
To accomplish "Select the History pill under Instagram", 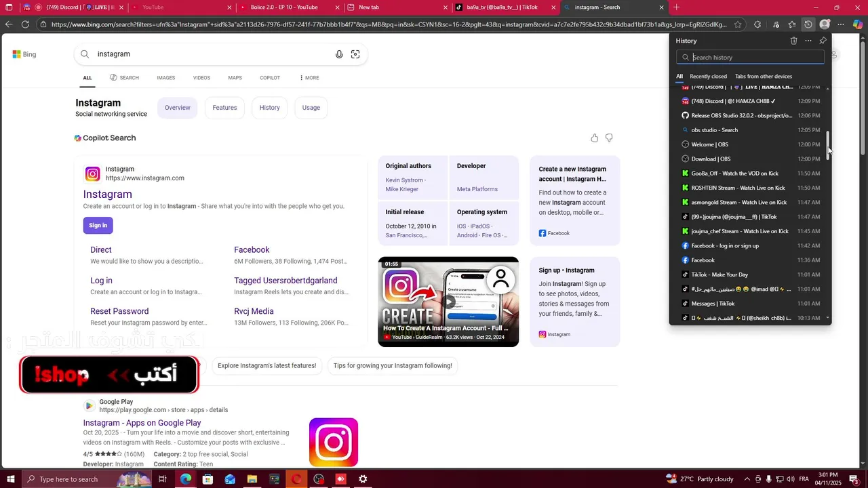I will click(269, 108).
